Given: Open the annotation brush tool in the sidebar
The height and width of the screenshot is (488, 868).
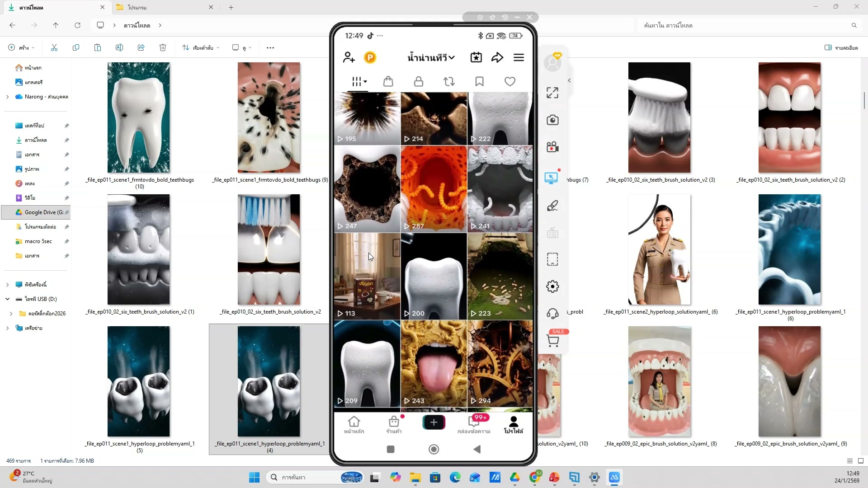Looking at the screenshot, I should coord(552,206).
